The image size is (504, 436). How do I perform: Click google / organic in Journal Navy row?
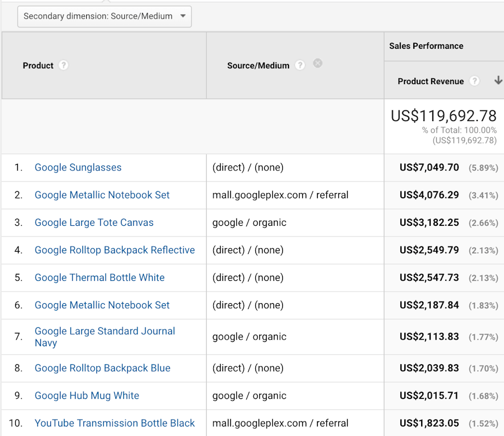pyautogui.click(x=249, y=337)
